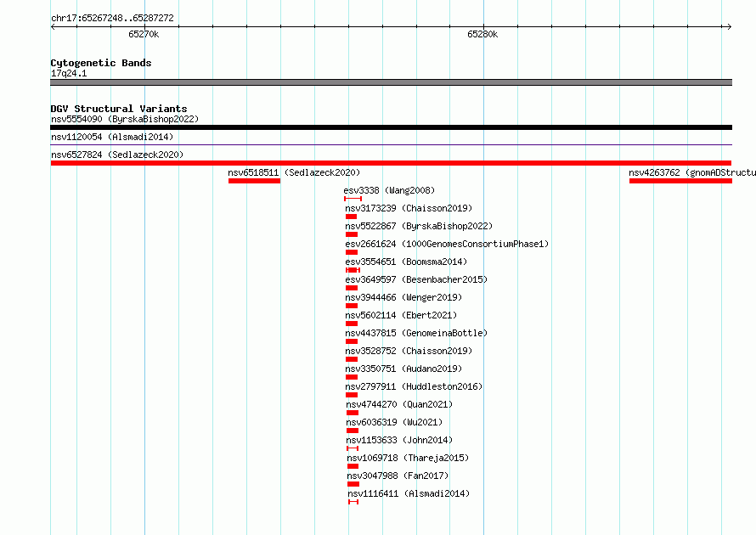Screen dimensions: 756x535
Task: Select the black nsv5554090 variant bar
Action: [391, 127]
